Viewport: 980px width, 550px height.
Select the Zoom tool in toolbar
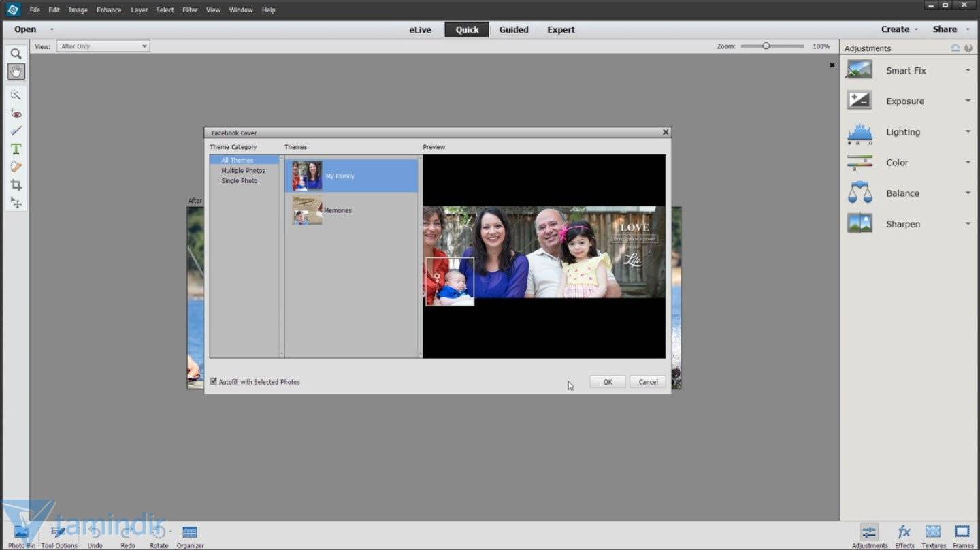16,54
